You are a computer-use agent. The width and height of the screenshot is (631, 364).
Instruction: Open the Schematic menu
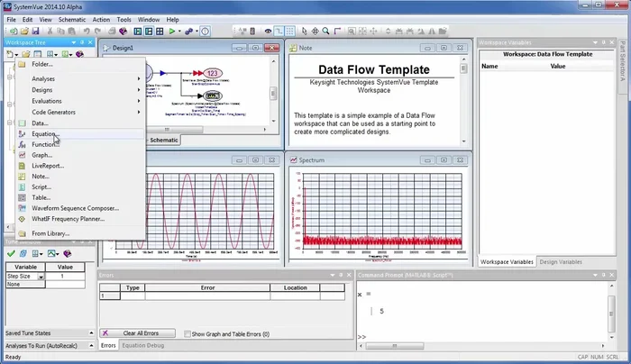72,19
